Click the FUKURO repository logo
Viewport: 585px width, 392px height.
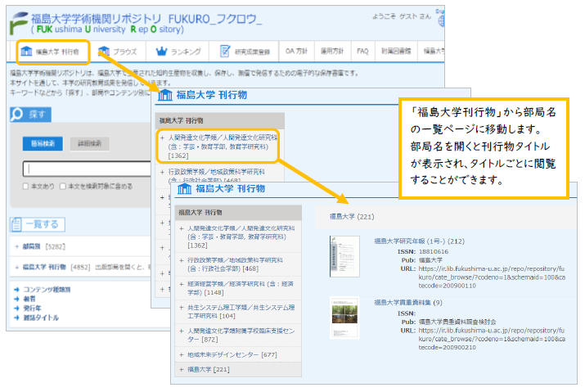point(18,21)
